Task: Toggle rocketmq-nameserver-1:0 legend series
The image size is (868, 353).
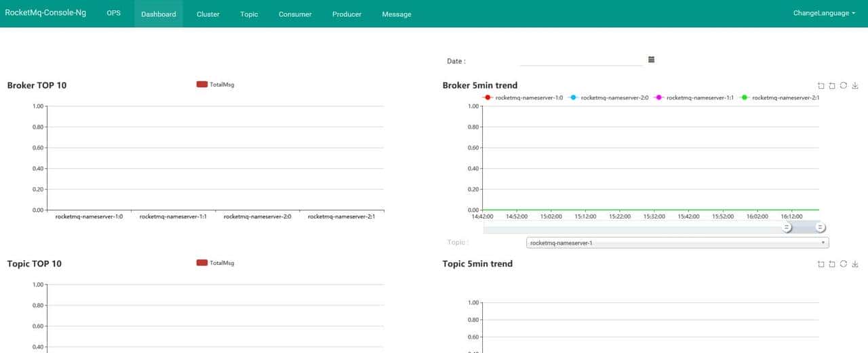Action: 522,98
